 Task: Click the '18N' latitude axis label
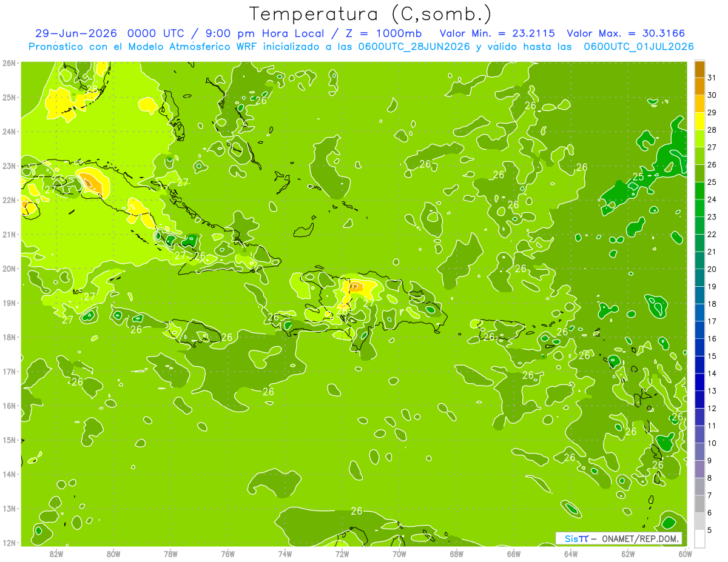coord(9,337)
